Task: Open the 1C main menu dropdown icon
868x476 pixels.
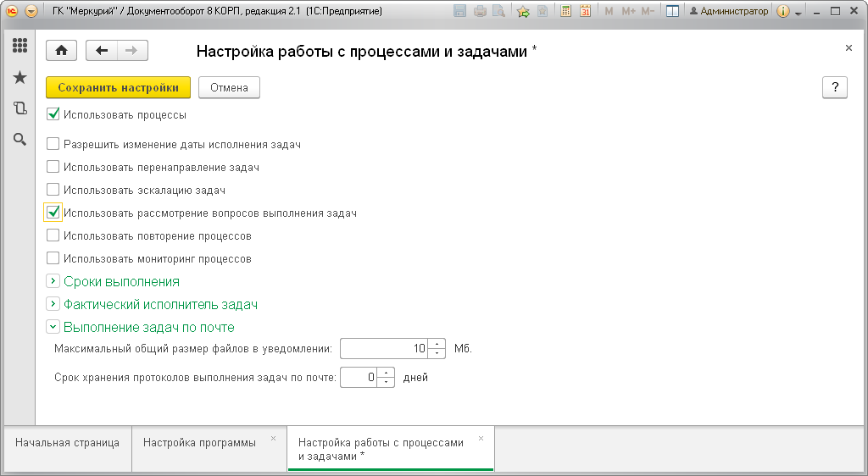Action: point(31,11)
